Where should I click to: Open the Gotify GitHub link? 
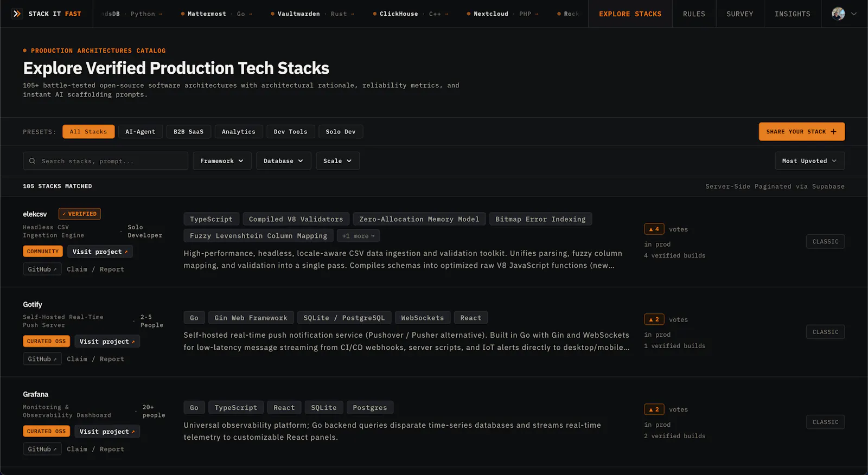point(42,359)
